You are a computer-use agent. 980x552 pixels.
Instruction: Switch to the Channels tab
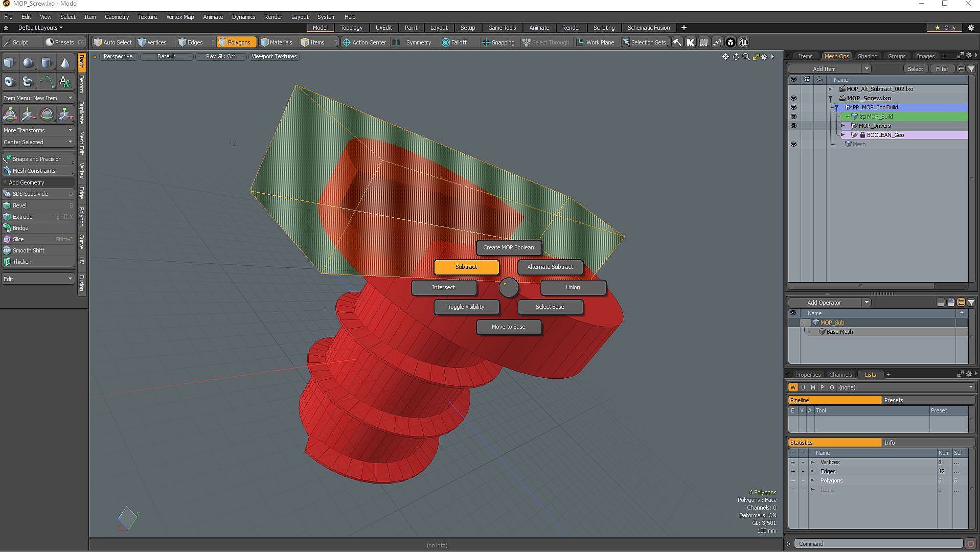click(840, 375)
